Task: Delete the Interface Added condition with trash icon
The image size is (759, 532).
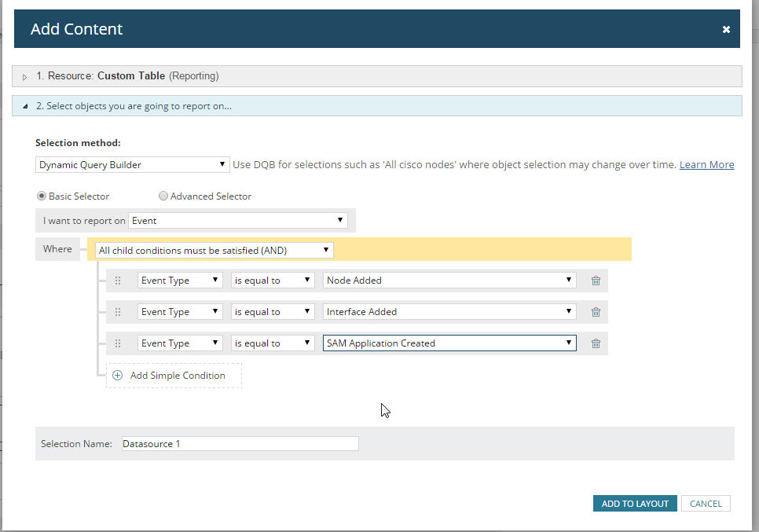Action: [596, 312]
